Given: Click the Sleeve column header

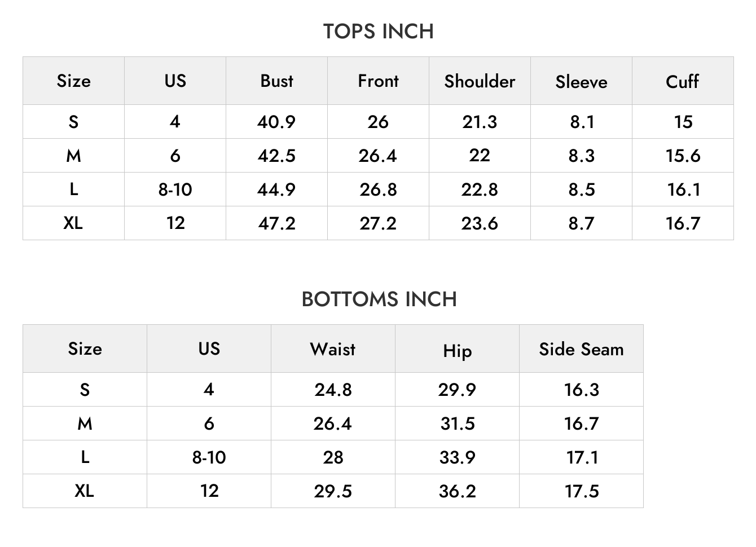Looking at the screenshot, I should click(581, 81).
